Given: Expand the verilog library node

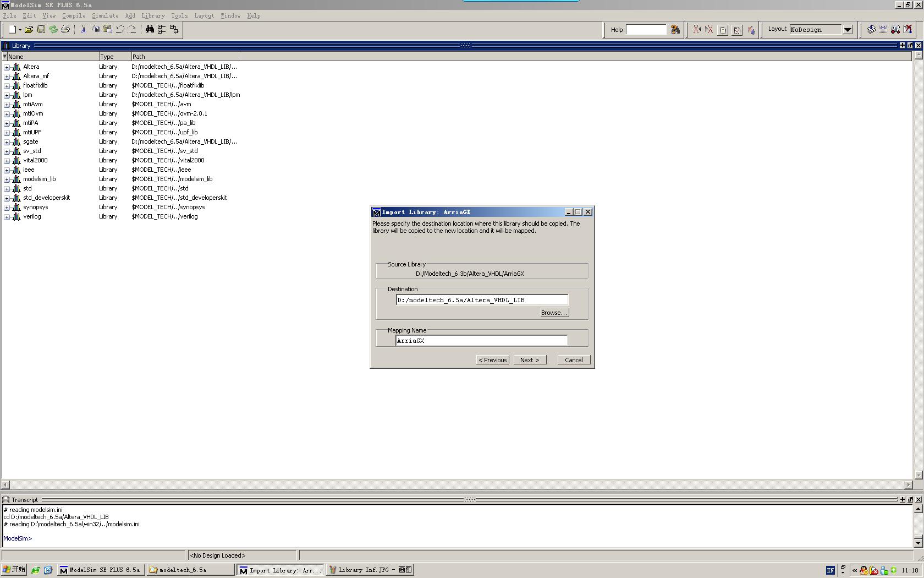Looking at the screenshot, I should (x=7, y=217).
